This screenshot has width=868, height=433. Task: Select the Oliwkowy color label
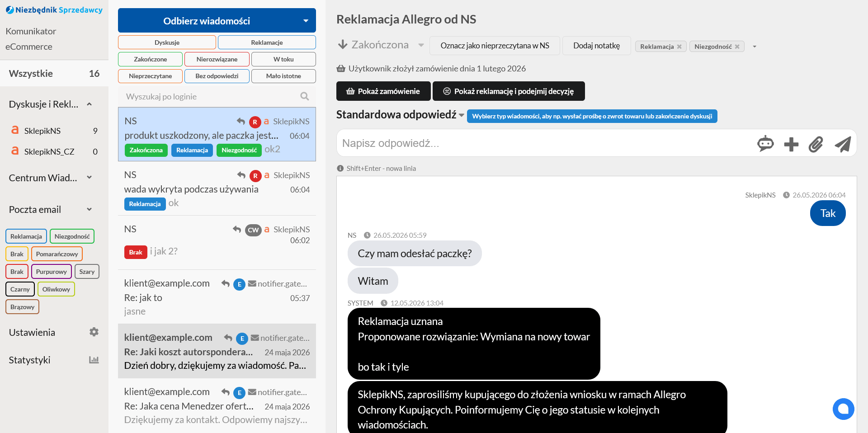click(57, 289)
